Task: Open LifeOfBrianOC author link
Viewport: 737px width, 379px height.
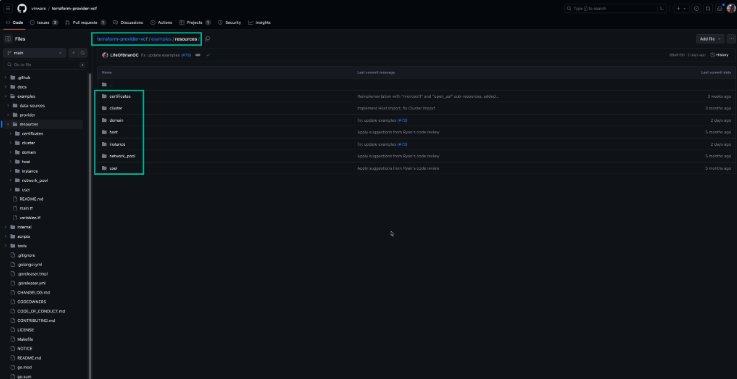Action: (x=124, y=55)
